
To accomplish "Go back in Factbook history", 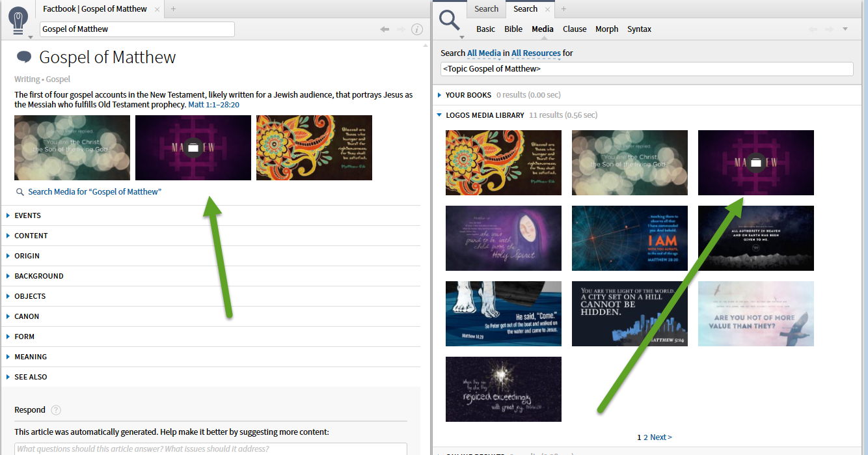I will pos(385,29).
